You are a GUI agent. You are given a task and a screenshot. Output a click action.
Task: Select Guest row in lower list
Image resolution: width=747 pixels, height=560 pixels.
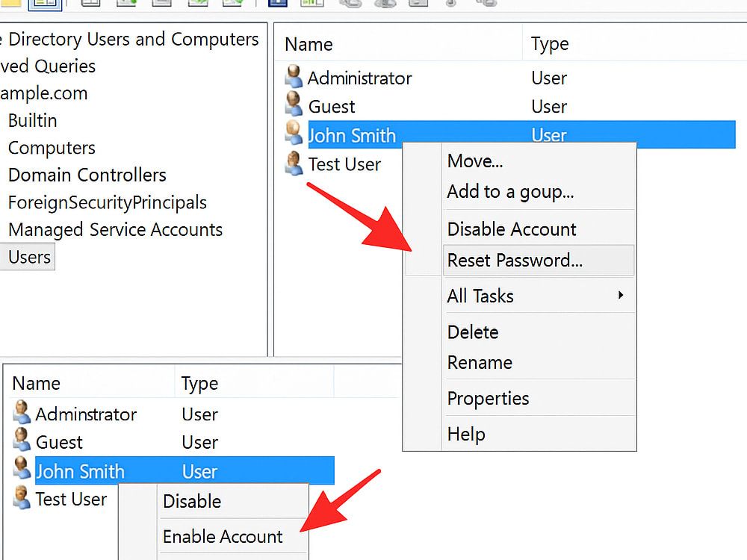(173, 442)
